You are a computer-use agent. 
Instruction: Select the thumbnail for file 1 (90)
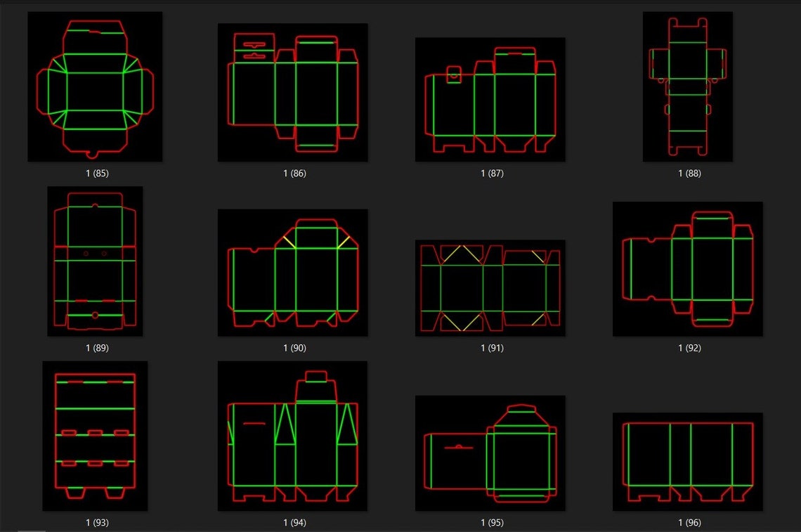point(293,273)
